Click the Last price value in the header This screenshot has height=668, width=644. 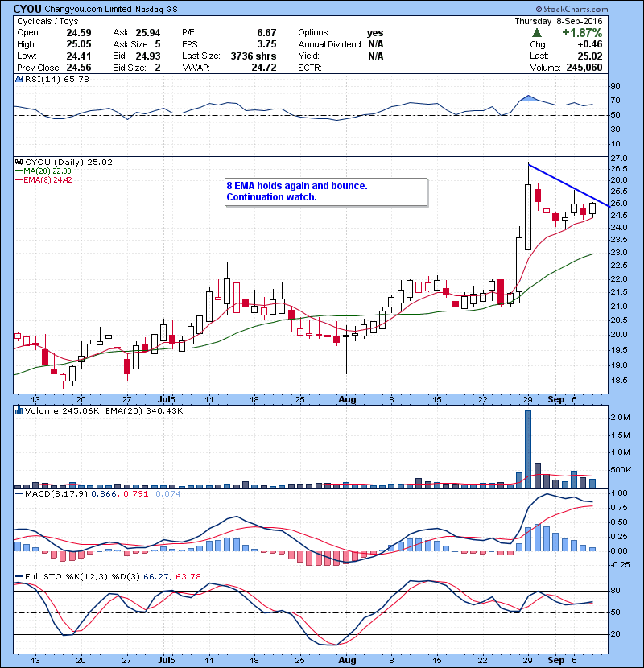pos(590,56)
